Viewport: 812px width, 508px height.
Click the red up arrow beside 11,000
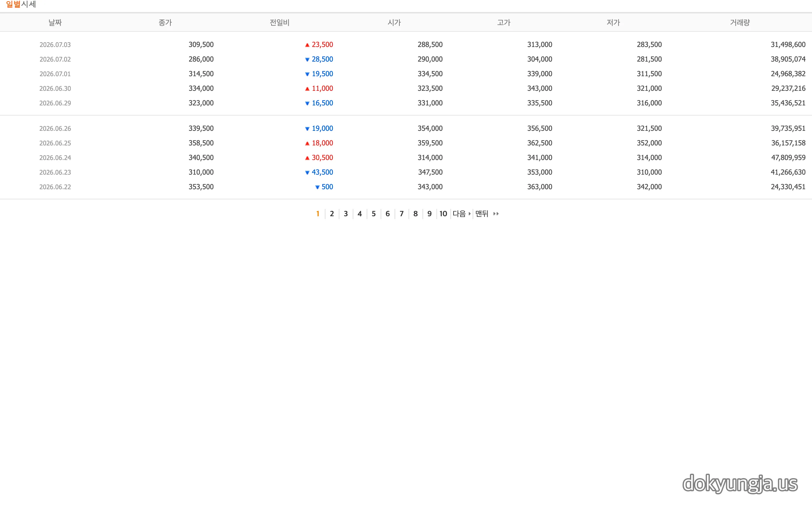point(307,89)
